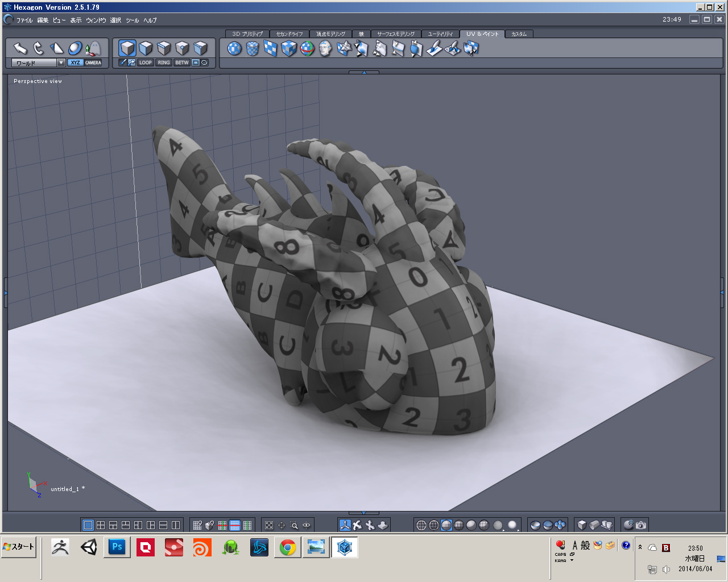
Task: Fit the scene to viewport
Action: (269, 525)
